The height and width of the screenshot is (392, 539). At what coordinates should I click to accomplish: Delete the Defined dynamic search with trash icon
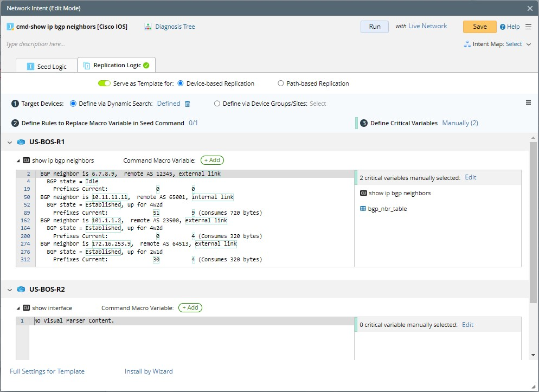point(187,104)
